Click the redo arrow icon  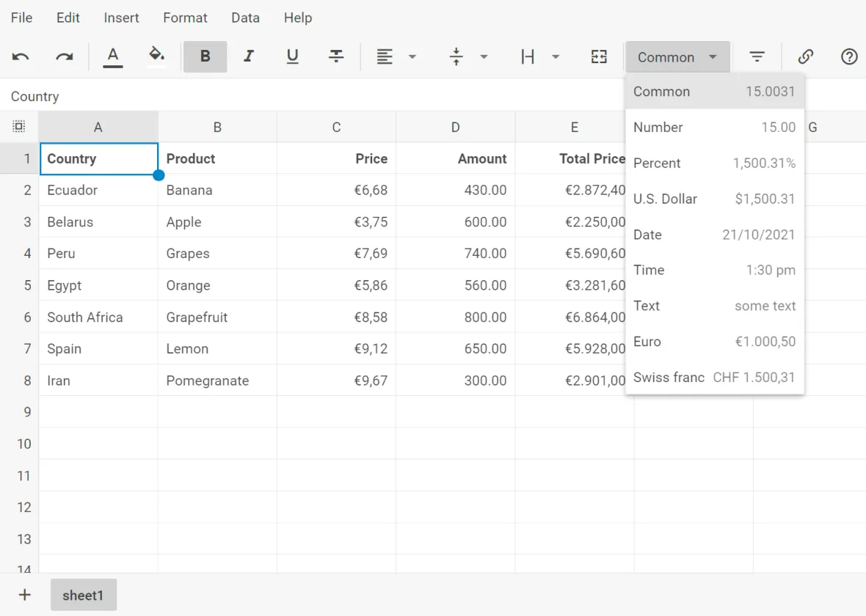point(65,57)
